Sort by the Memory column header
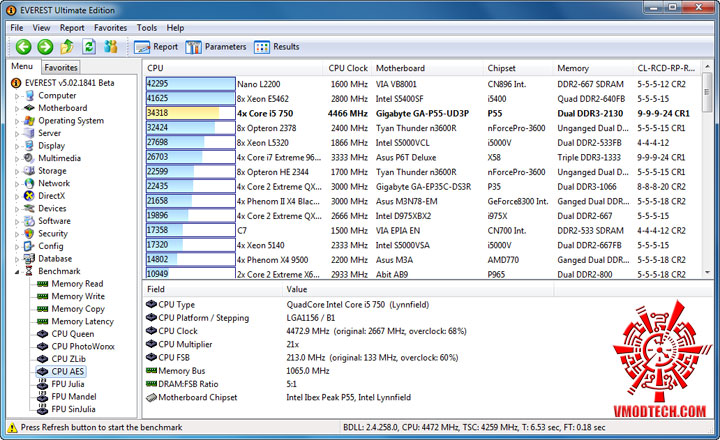Screen dimensions: 720x440 point(593,68)
